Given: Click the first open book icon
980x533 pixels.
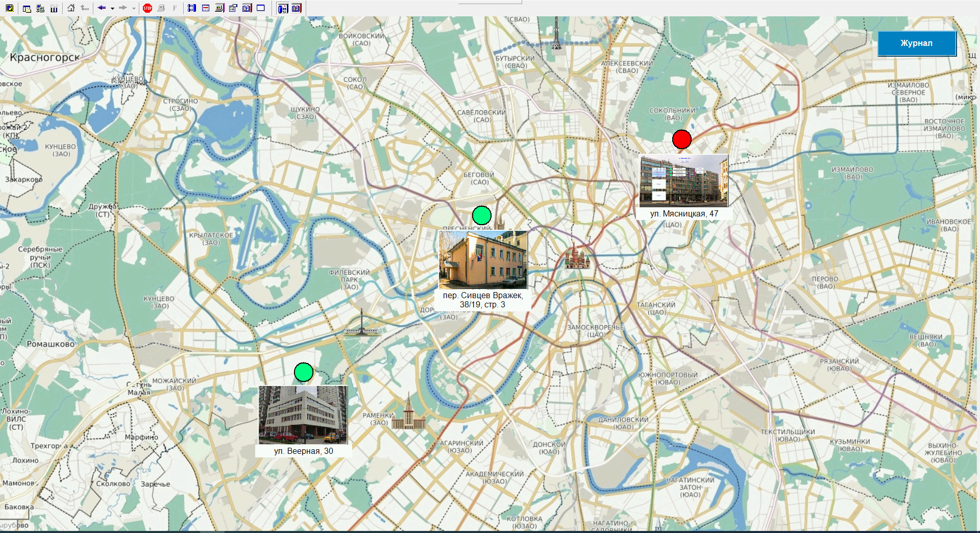Looking at the screenshot, I should (x=247, y=8).
